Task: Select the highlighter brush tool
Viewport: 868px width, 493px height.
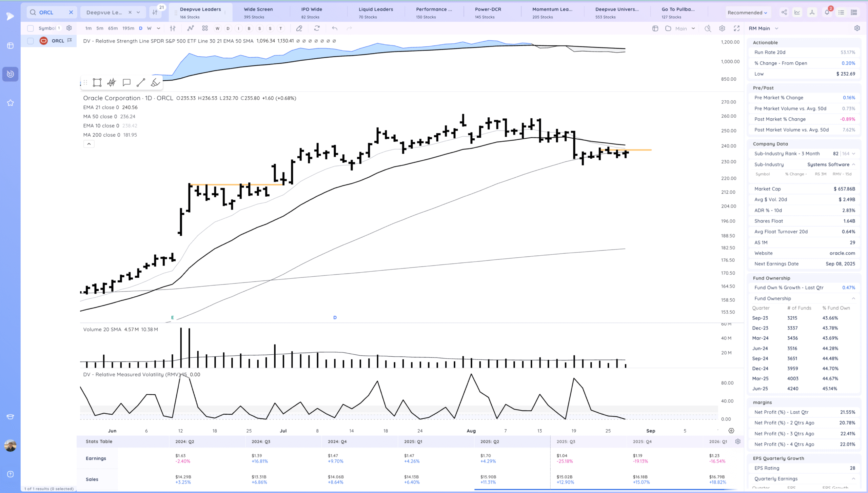Action: click(155, 82)
